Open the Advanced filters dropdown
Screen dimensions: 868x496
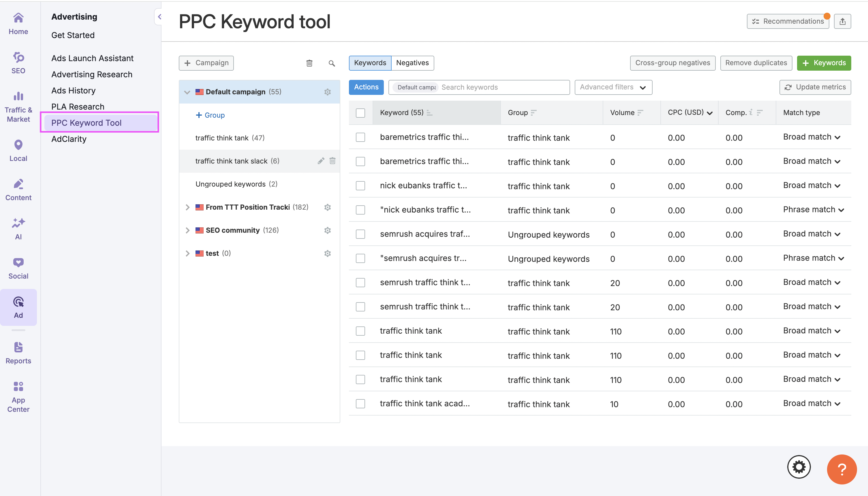613,87
